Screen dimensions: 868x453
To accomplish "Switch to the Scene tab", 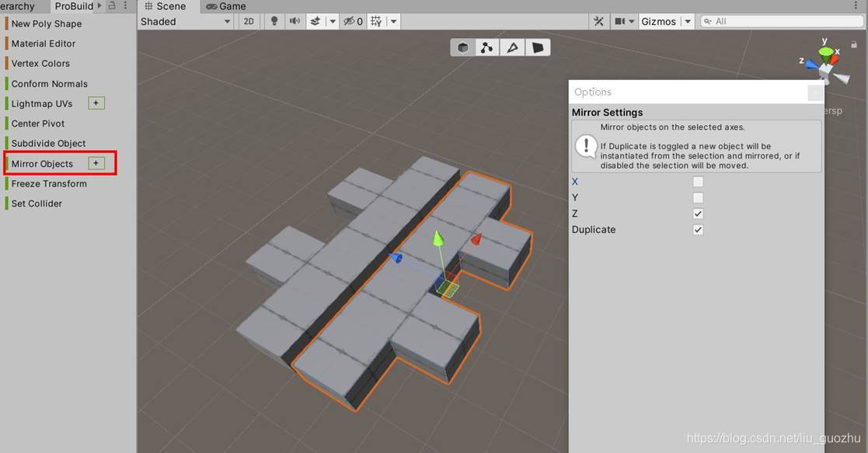I will pos(166,7).
